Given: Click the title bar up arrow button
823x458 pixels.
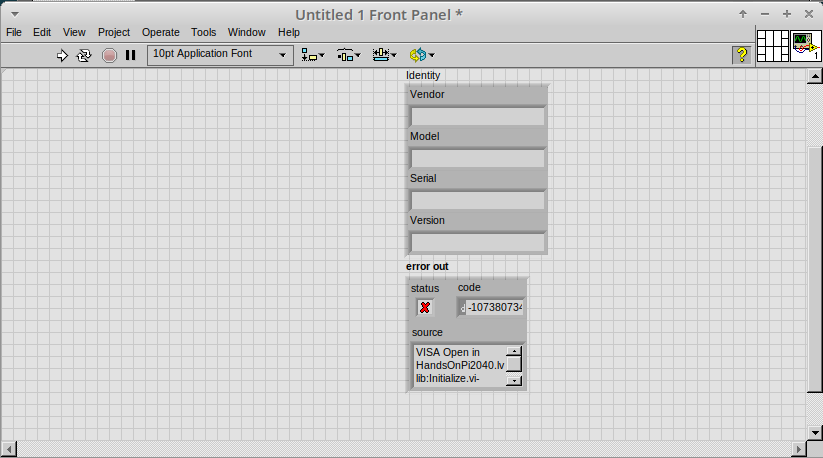Looking at the screenshot, I should pos(743,14).
